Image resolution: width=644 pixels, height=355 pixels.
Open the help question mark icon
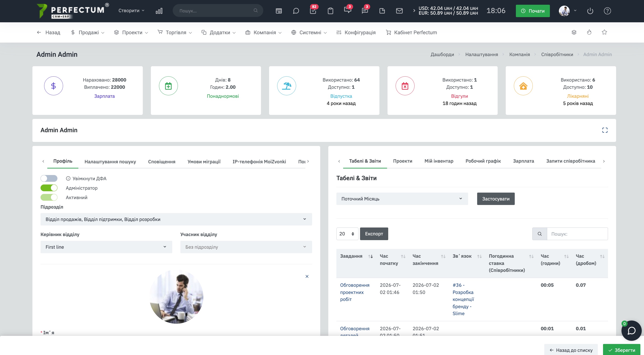tap(607, 11)
